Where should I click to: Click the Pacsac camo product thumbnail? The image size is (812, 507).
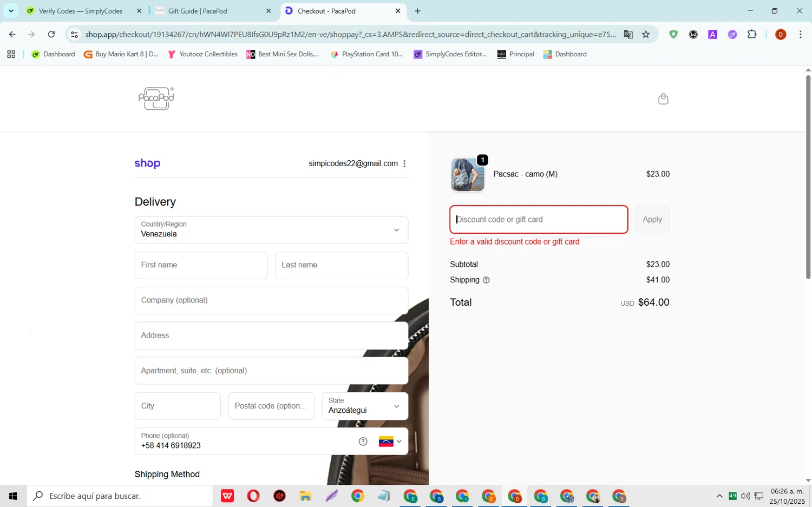(468, 175)
